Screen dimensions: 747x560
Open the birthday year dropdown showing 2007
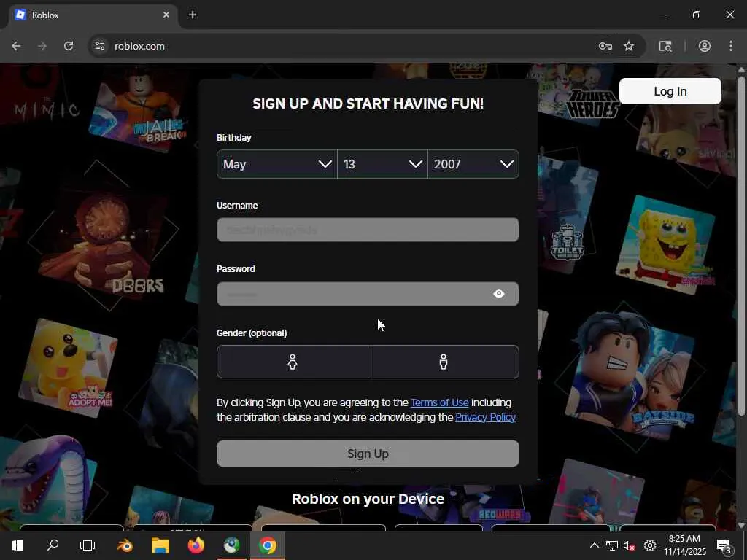click(x=473, y=164)
